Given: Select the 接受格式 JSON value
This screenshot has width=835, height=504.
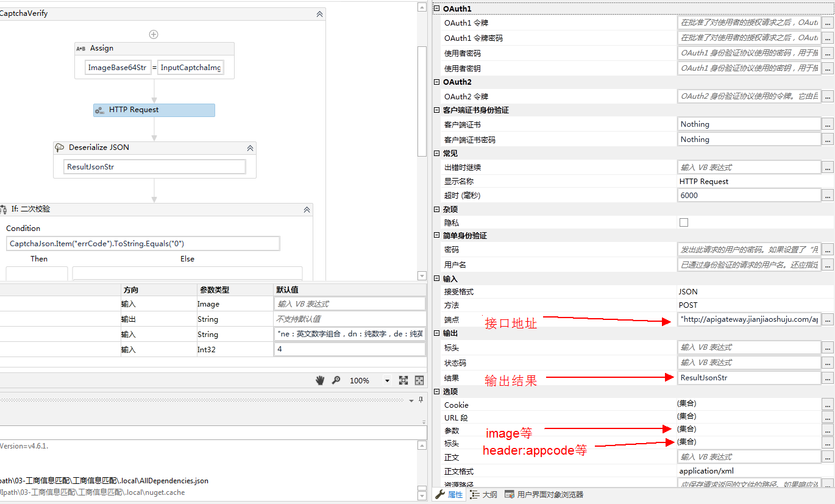Looking at the screenshot, I should [x=689, y=292].
